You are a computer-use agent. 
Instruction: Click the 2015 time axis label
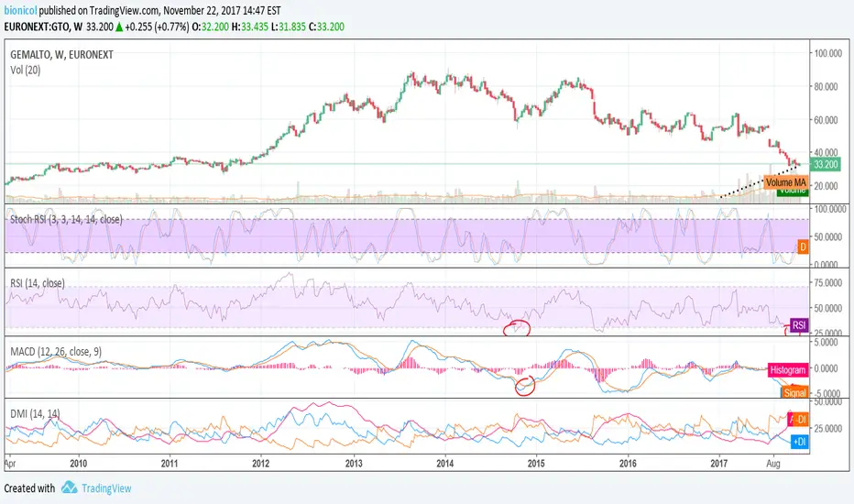(x=536, y=464)
